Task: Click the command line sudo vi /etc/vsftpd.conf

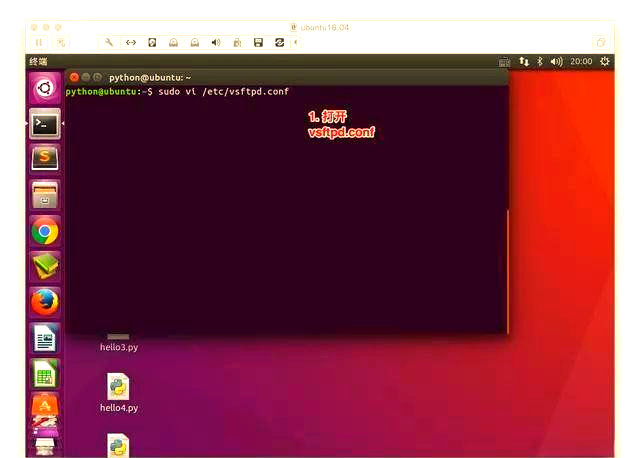Action: tap(223, 91)
